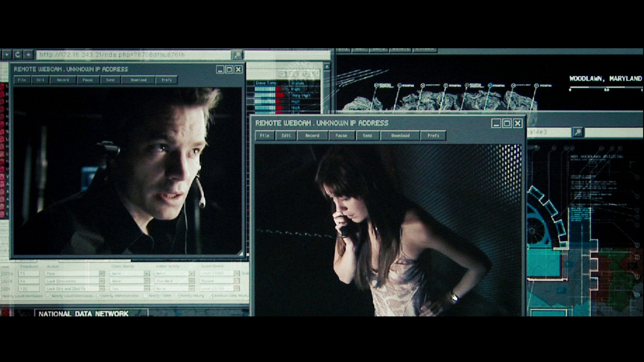Expand Client Notify dropdown in the 223B row
This screenshot has height=362, width=644.
(x=130, y=281)
